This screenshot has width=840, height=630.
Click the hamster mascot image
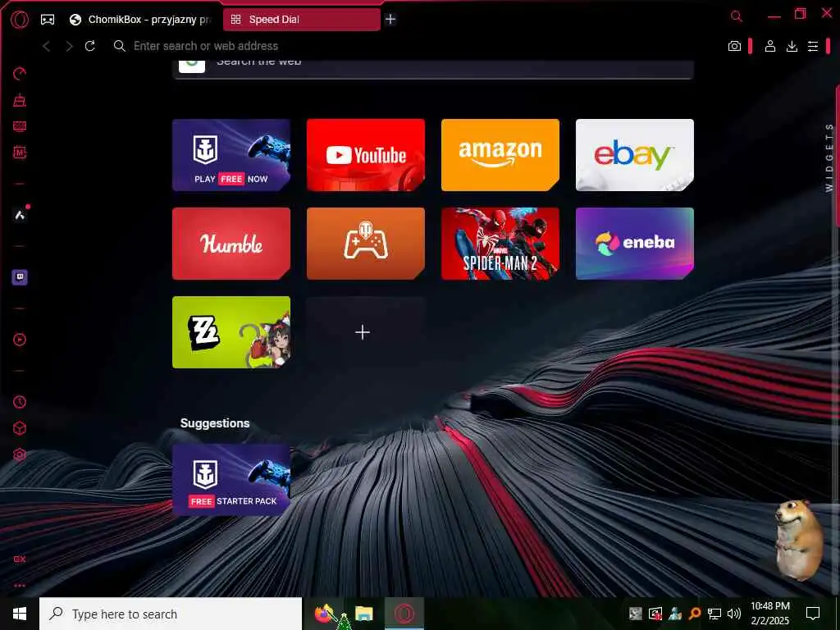pyautogui.click(x=799, y=540)
